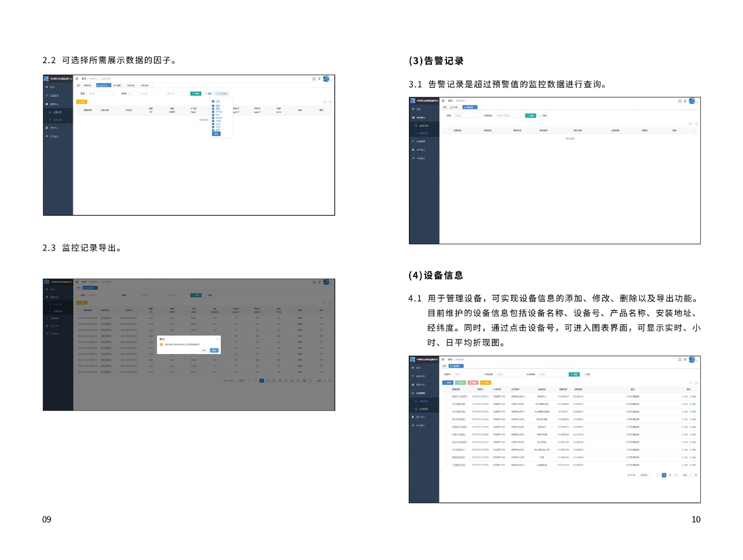This screenshot has width=743, height=560.
Task: Go to page 2 in device info pagination
Action: (670, 475)
